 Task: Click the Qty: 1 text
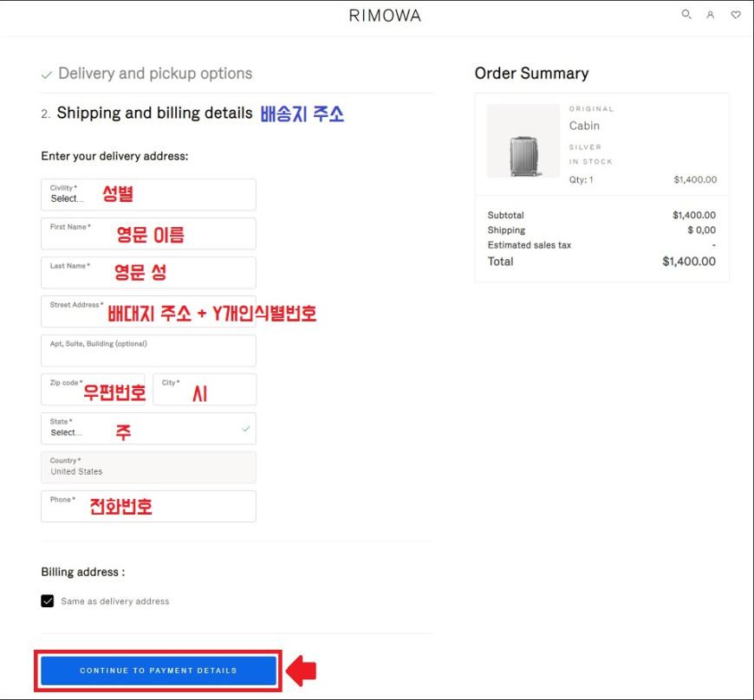581,180
